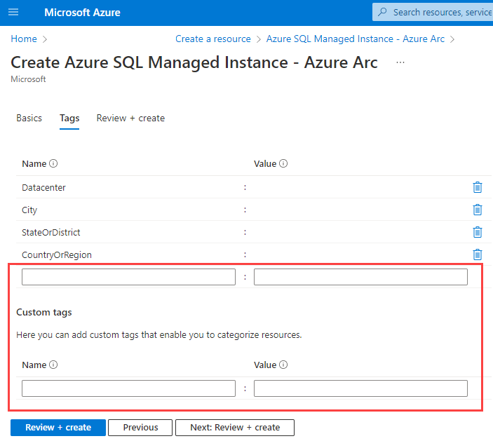The width and height of the screenshot is (493, 448).
Task: Go to Home breadcrumb
Action: click(x=24, y=39)
